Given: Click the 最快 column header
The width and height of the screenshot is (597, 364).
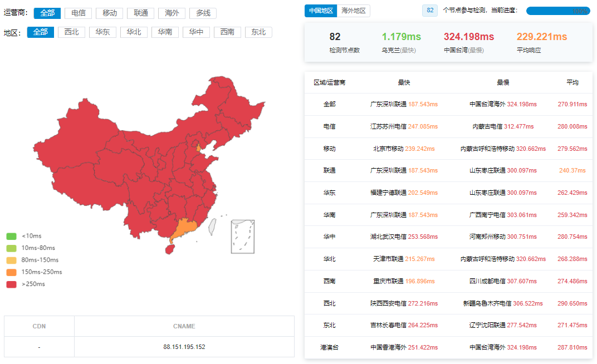Looking at the screenshot, I should click(404, 82).
